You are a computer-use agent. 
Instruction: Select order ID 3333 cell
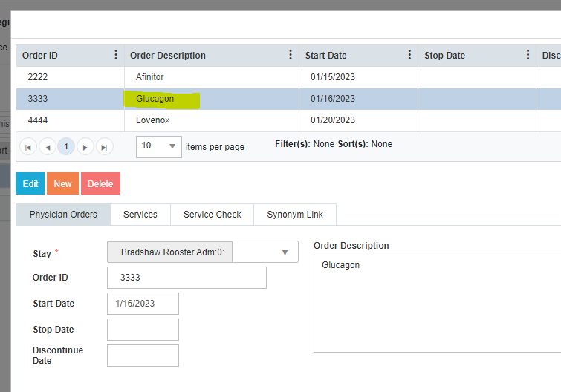click(70, 99)
